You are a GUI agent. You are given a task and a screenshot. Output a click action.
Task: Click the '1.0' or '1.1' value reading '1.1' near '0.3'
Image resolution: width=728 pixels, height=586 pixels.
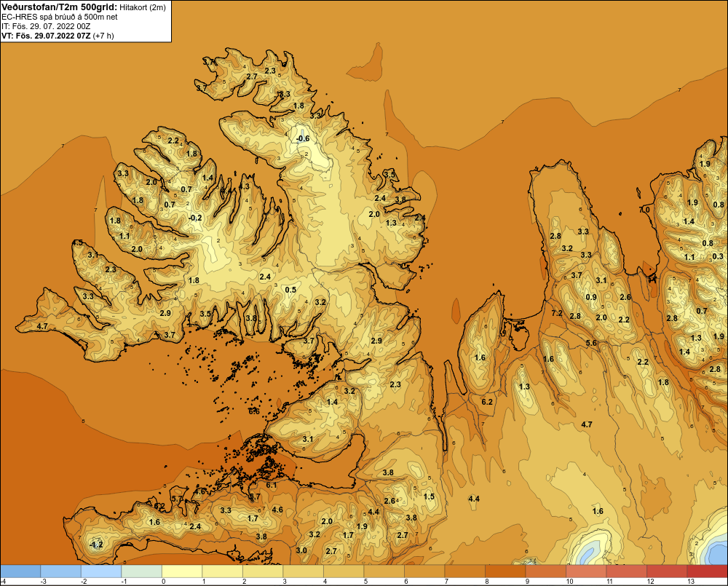[x=689, y=257]
